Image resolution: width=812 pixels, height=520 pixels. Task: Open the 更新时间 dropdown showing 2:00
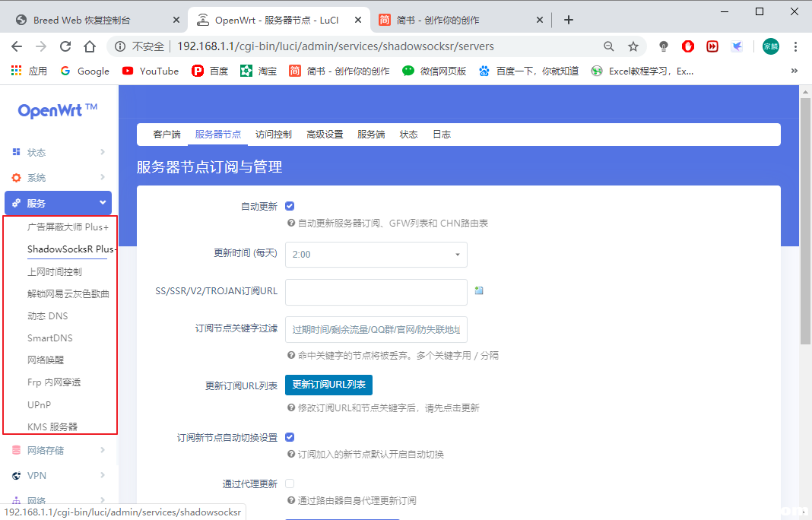376,255
